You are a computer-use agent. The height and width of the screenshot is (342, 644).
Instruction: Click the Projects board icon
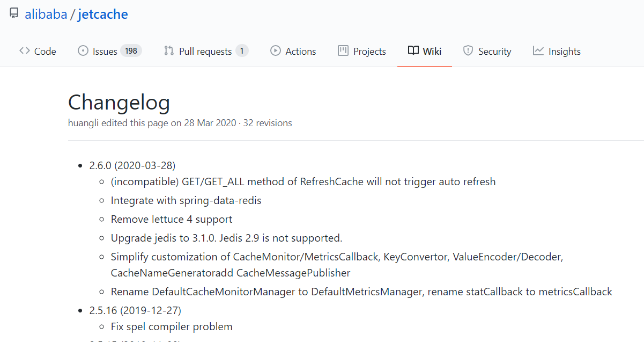(343, 51)
